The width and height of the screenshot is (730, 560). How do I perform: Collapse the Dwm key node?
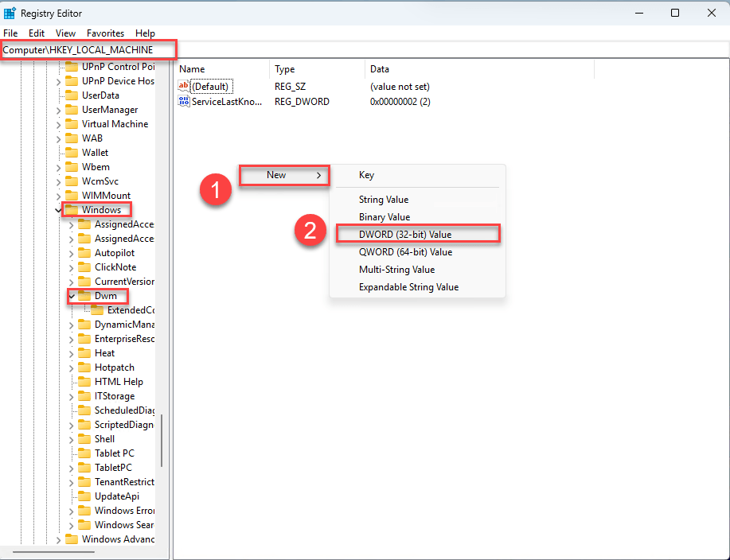[x=71, y=296]
